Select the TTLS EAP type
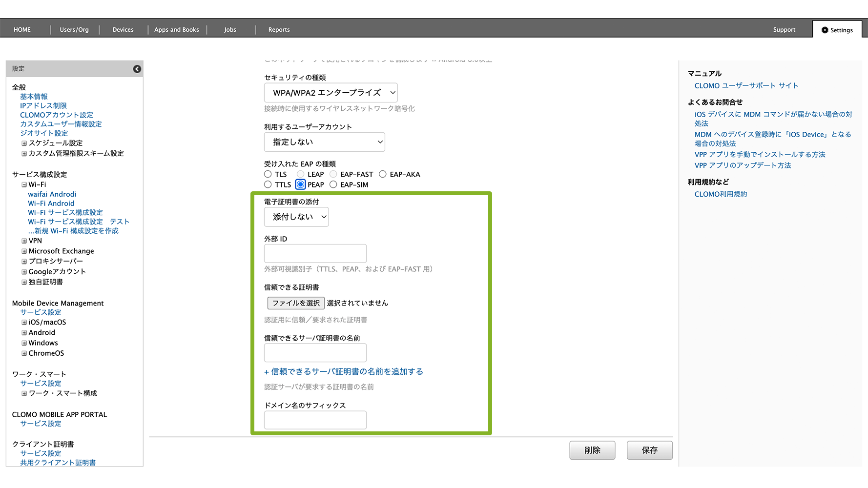The width and height of the screenshot is (868, 488). click(x=268, y=184)
